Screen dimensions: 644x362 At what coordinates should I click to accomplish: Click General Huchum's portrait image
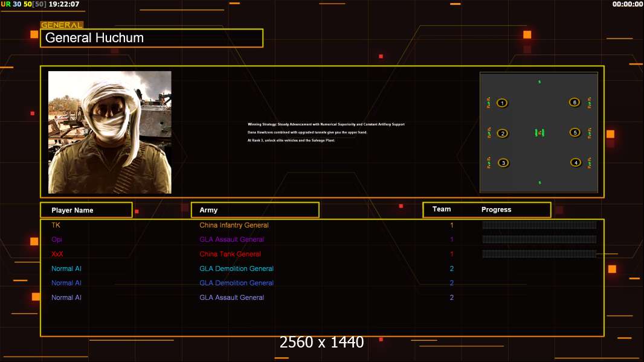click(x=110, y=132)
